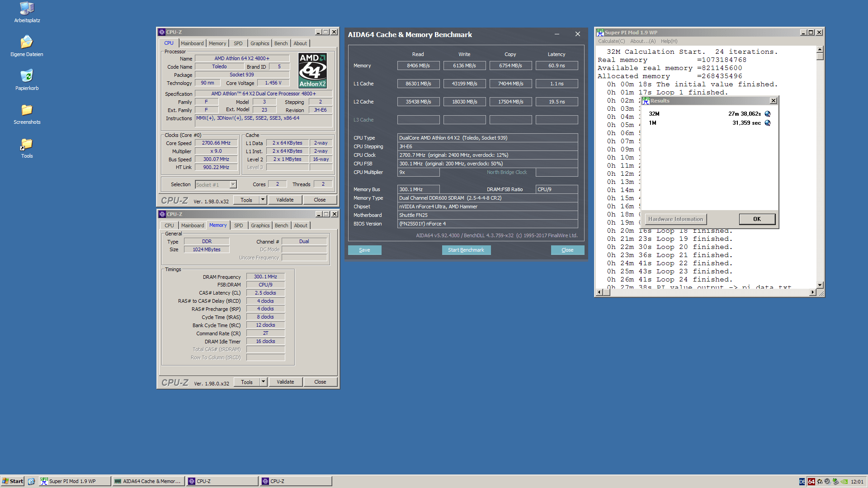Viewport: 868px width, 488px height.
Task: Switch to first CPU-Z taskbar item
Action: [x=222, y=481]
